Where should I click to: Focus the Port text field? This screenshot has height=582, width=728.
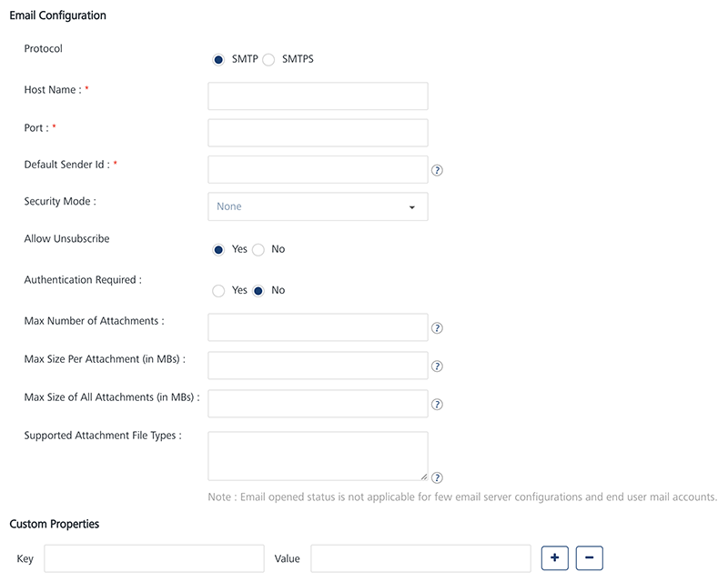[x=318, y=133]
